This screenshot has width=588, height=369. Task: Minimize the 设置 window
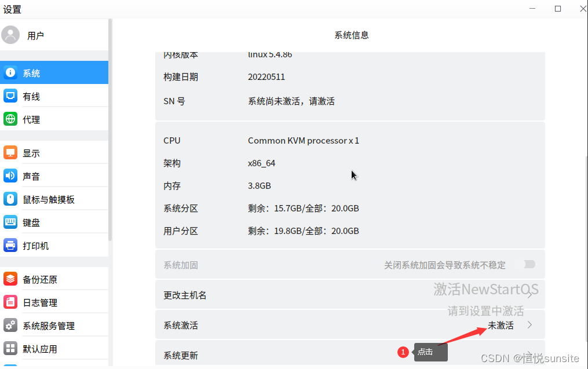[x=532, y=8]
